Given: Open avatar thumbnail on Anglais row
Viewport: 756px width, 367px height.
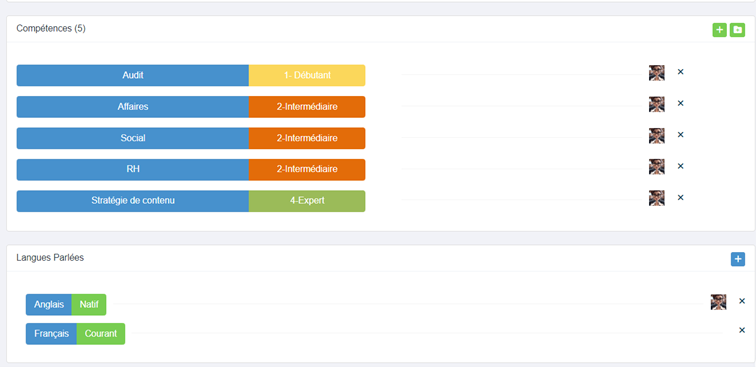Looking at the screenshot, I should 718,302.
